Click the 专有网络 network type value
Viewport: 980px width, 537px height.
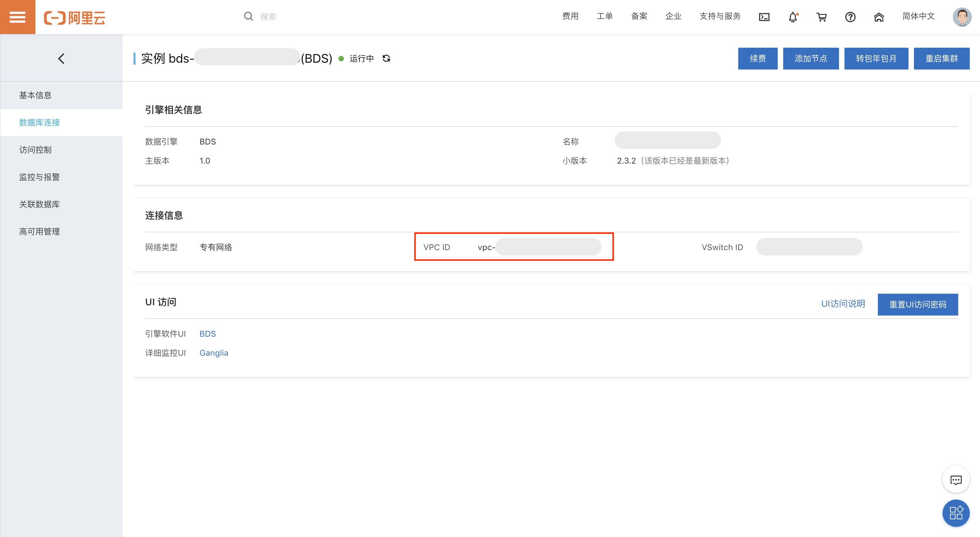[x=216, y=247]
